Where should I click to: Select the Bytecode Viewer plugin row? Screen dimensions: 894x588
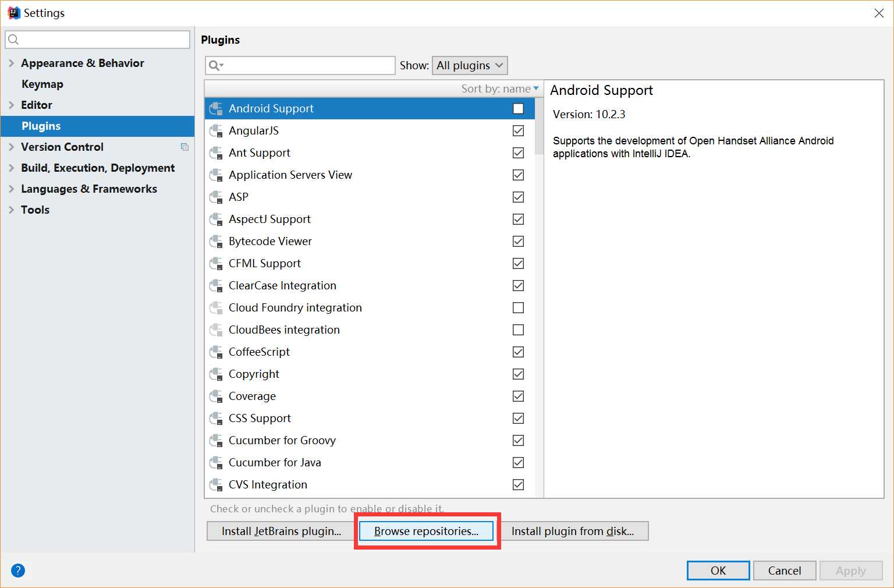point(370,242)
